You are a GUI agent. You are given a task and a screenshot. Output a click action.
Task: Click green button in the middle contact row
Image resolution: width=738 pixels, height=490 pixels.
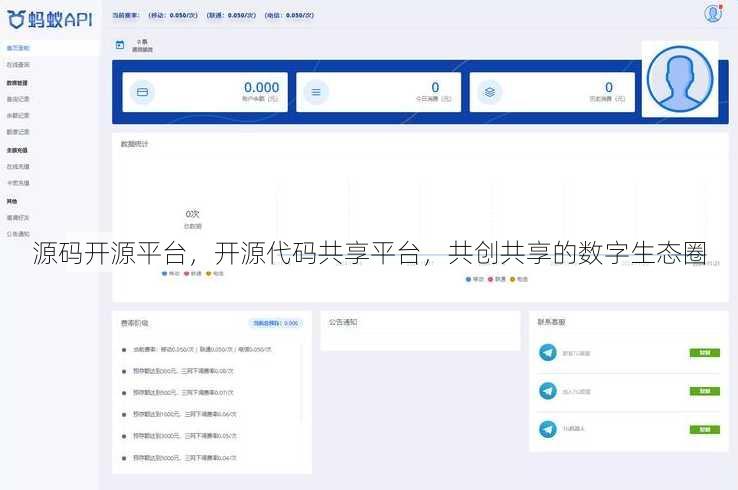(x=705, y=391)
